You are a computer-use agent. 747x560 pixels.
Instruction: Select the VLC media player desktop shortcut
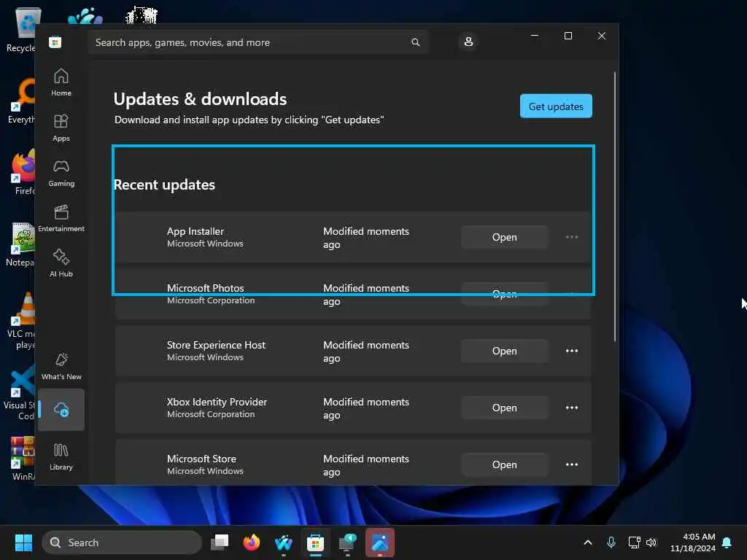click(21, 321)
